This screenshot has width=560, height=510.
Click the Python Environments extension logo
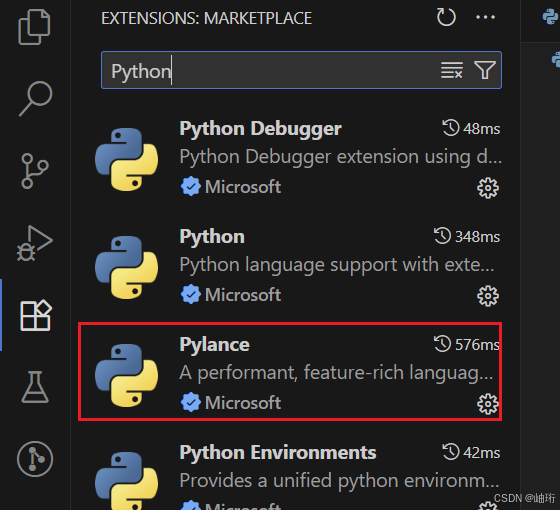(x=126, y=481)
